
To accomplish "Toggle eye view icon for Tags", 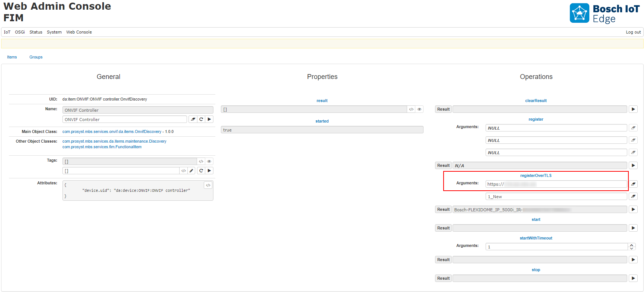I will click(x=209, y=161).
